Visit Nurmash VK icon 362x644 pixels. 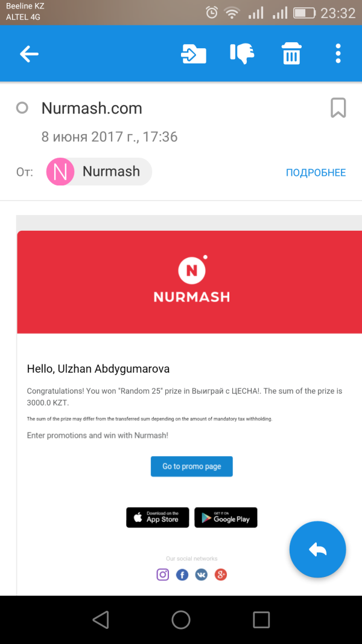point(202,575)
